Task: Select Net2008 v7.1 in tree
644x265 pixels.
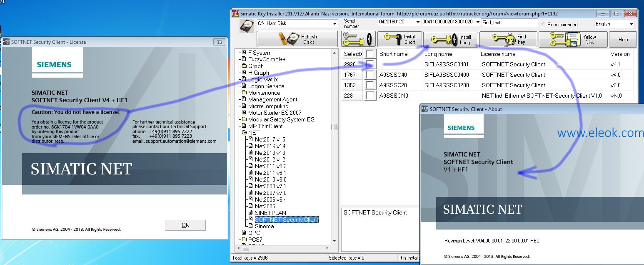Action: pyautogui.click(x=270, y=186)
